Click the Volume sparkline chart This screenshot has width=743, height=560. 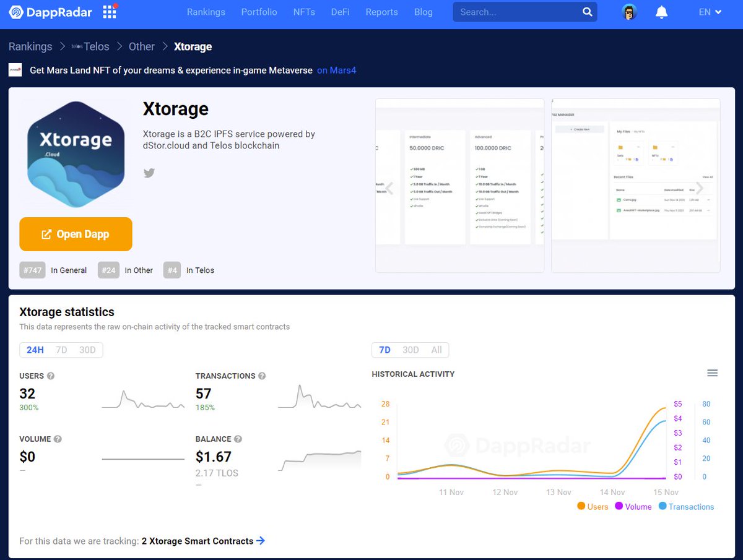143,459
